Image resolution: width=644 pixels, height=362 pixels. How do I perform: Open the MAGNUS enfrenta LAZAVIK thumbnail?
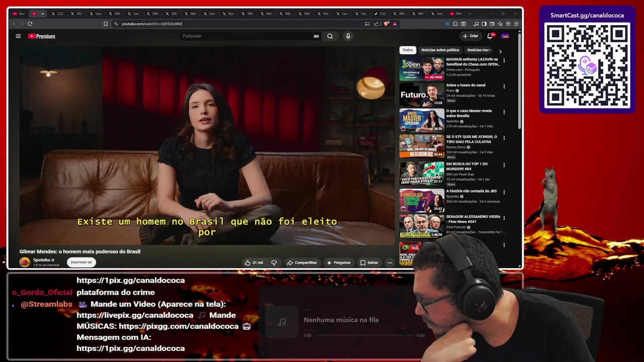pyautogui.click(x=422, y=69)
